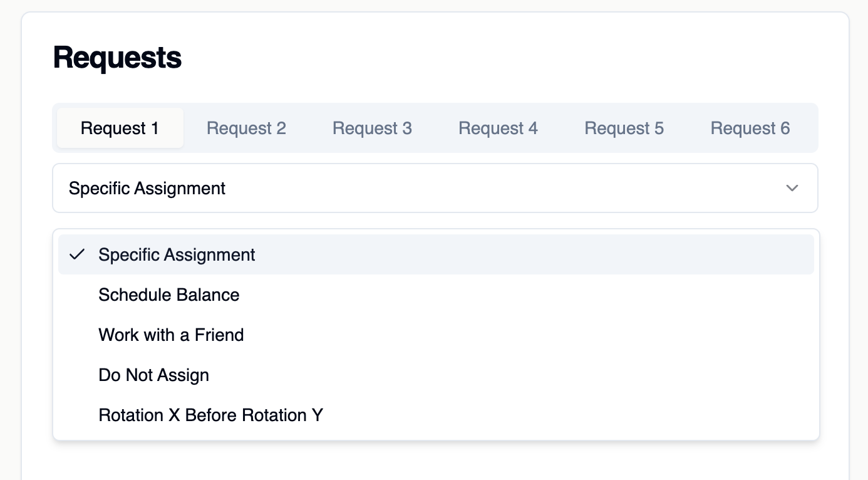Select Rotation X Before Rotation Y
The height and width of the screenshot is (480, 868).
click(x=210, y=415)
